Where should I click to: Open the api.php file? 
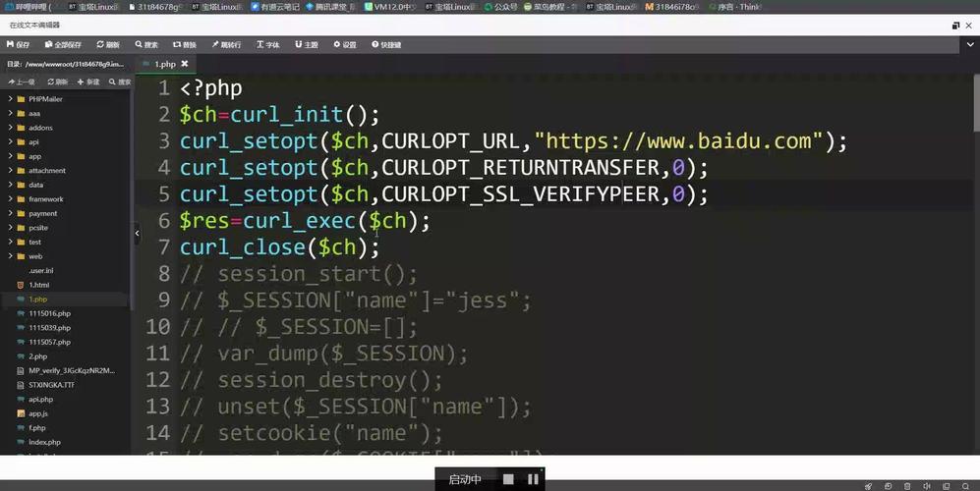point(40,399)
